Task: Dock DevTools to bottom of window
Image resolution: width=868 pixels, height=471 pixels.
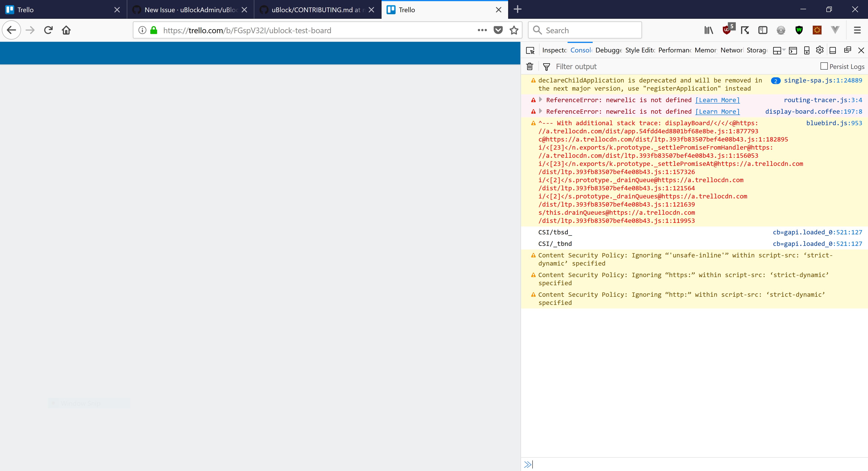Action: pos(833,50)
